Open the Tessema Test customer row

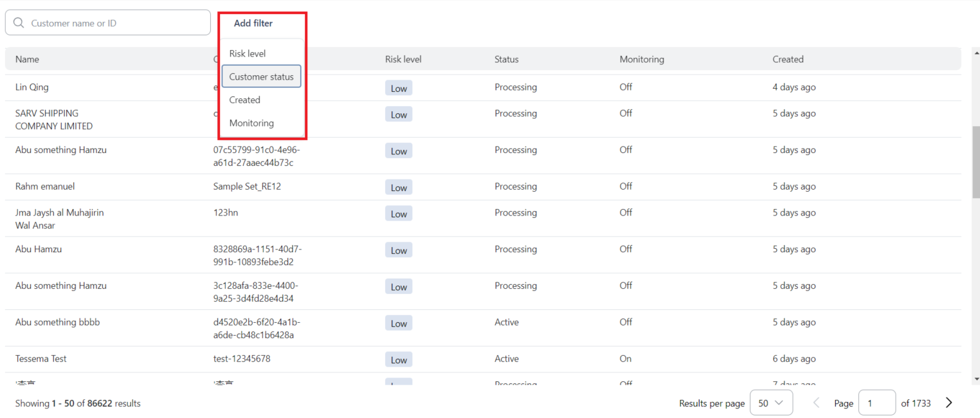point(41,359)
